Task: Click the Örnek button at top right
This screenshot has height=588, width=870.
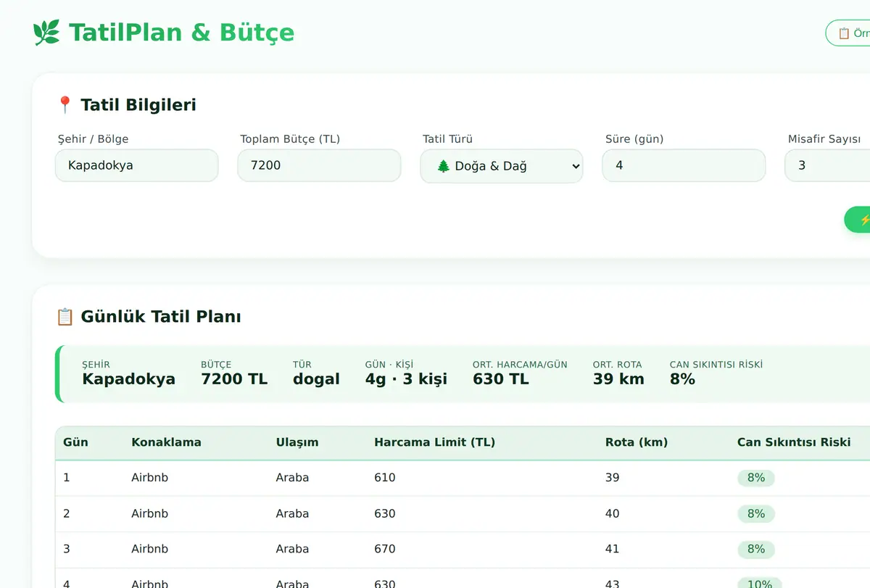Action: pos(848,33)
